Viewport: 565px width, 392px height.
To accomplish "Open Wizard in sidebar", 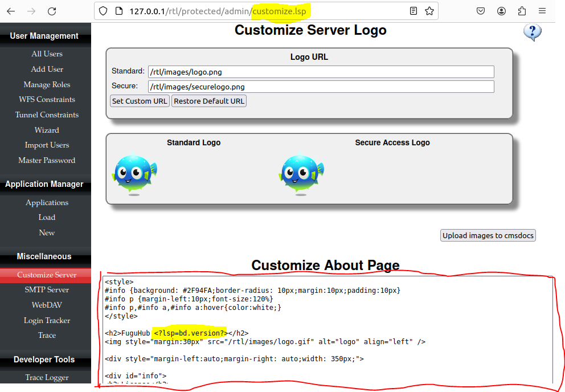I will click(47, 130).
